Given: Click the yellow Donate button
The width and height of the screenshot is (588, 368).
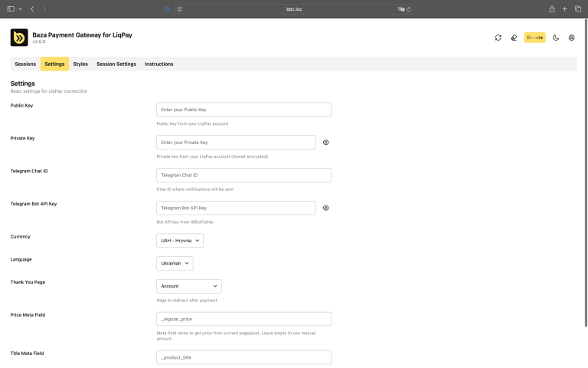Looking at the screenshot, I should [534, 38].
